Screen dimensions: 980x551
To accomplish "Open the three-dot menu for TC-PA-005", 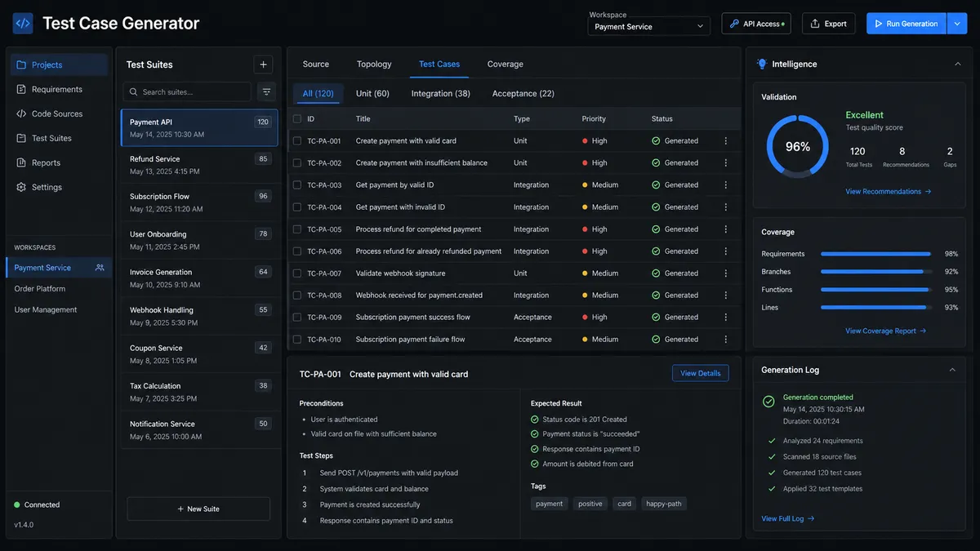I will coord(725,229).
